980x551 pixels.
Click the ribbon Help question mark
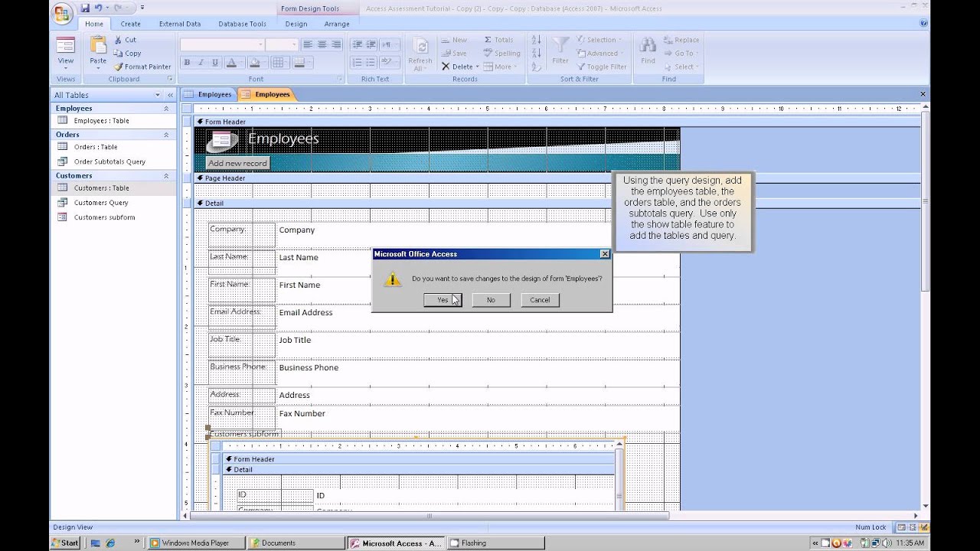point(923,24)
